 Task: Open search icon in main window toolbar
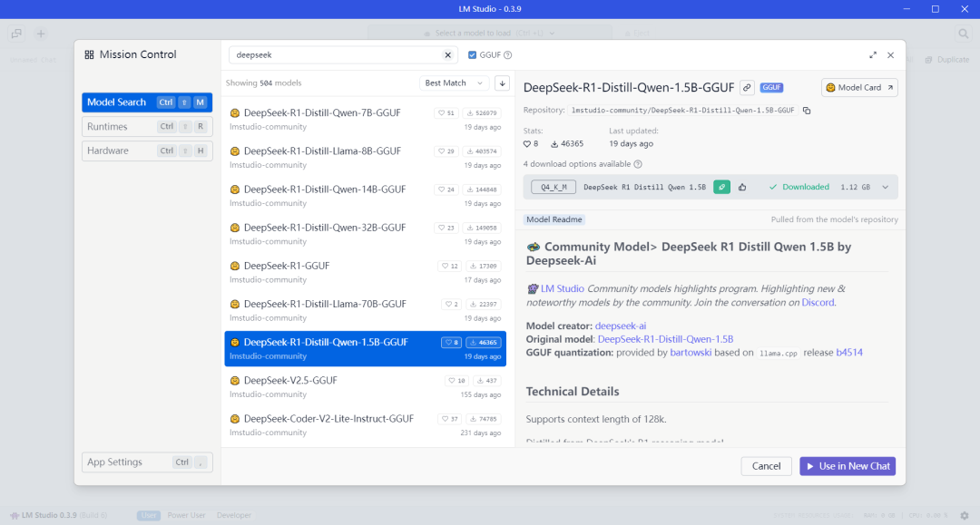[x=964, y=34]
